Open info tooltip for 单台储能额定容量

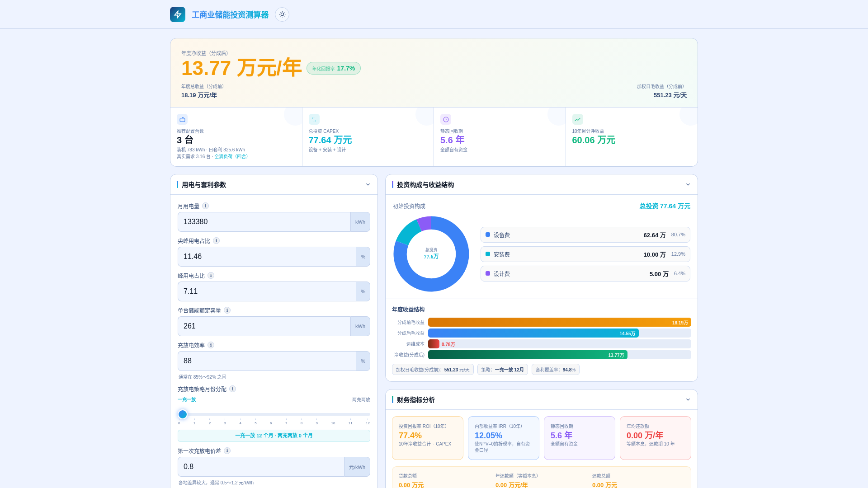tap(227, 310)
